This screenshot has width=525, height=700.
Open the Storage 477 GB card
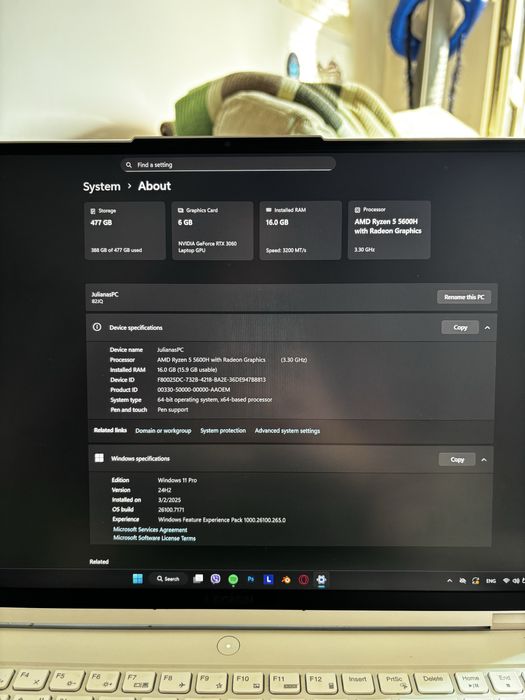click(x=125, y=230)
